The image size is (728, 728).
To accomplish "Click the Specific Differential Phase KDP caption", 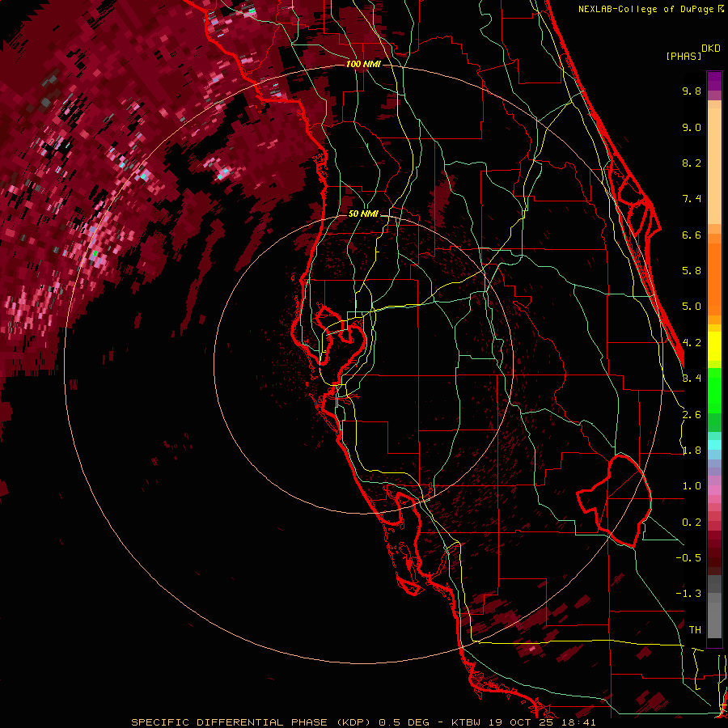I will point(363,722).
